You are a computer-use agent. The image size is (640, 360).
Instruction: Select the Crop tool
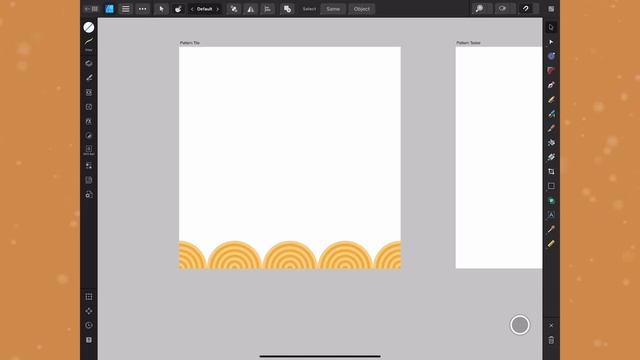[551, 171]
